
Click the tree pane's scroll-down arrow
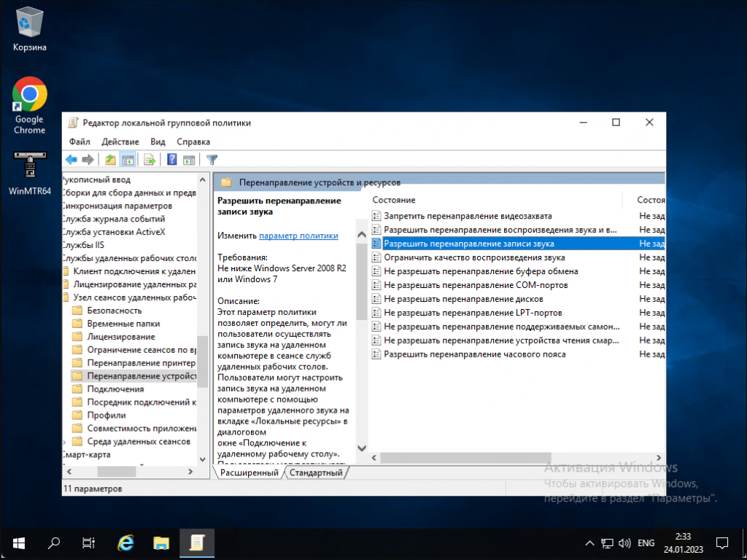pos(203,459)
